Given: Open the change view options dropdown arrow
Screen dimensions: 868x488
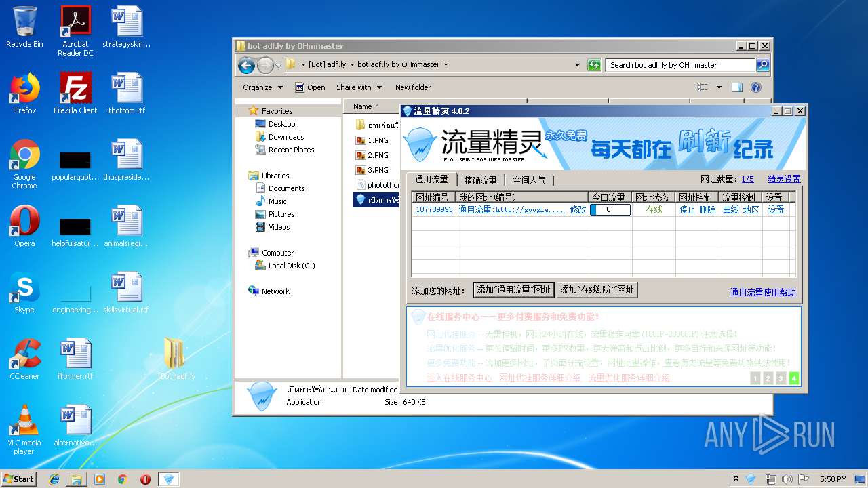Looking at the screenshot, I should tap(718, 87).
